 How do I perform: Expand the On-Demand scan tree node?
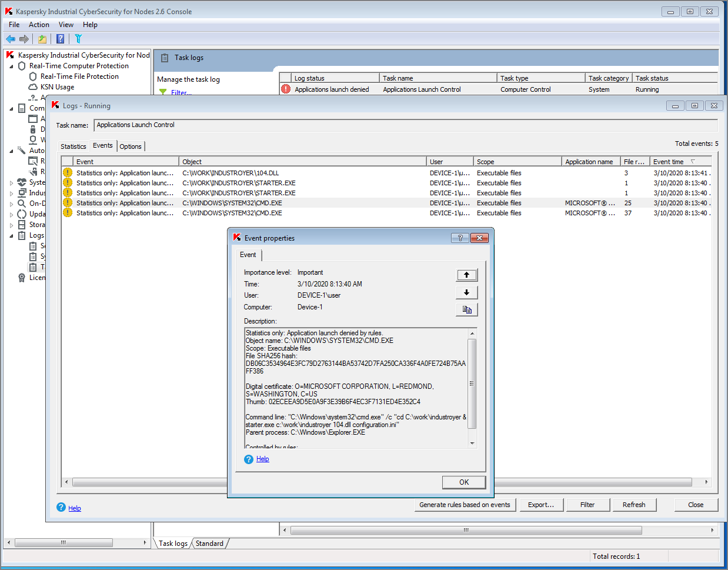11,204
